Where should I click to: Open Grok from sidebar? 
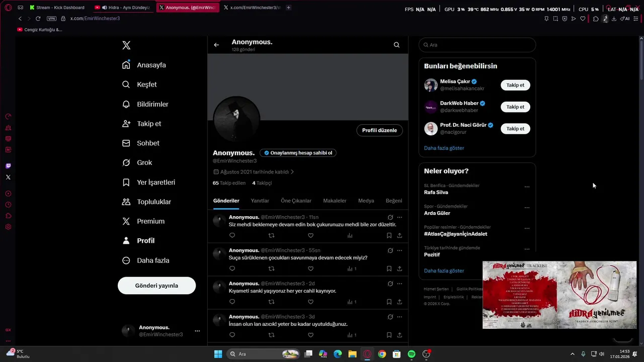click(x=137, y=162)
